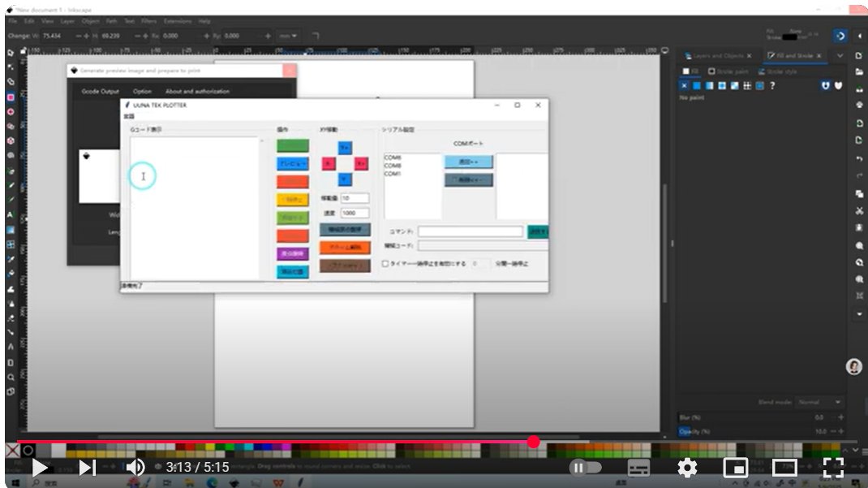Toggle the second fill-rule heart-shaped icon

(838, 86)
